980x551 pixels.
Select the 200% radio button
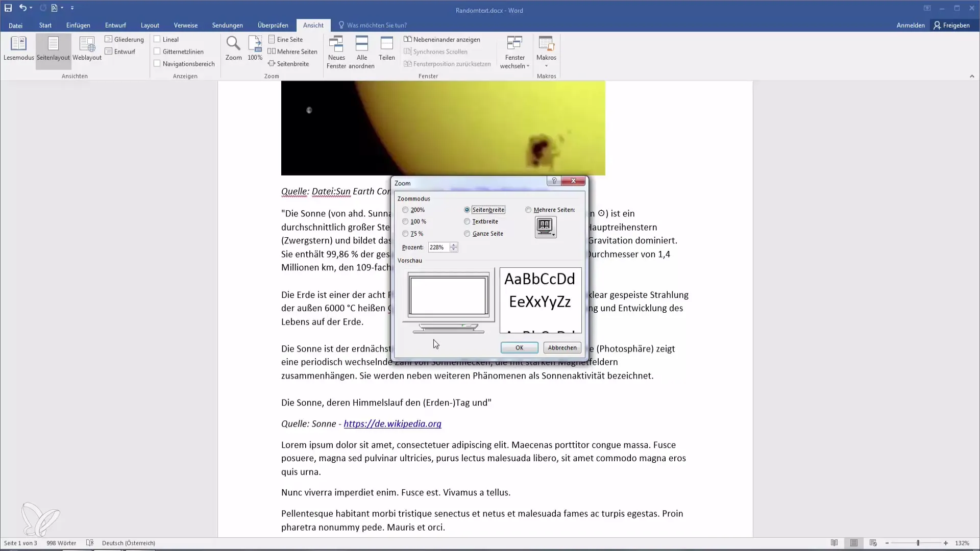pos(405,210)
